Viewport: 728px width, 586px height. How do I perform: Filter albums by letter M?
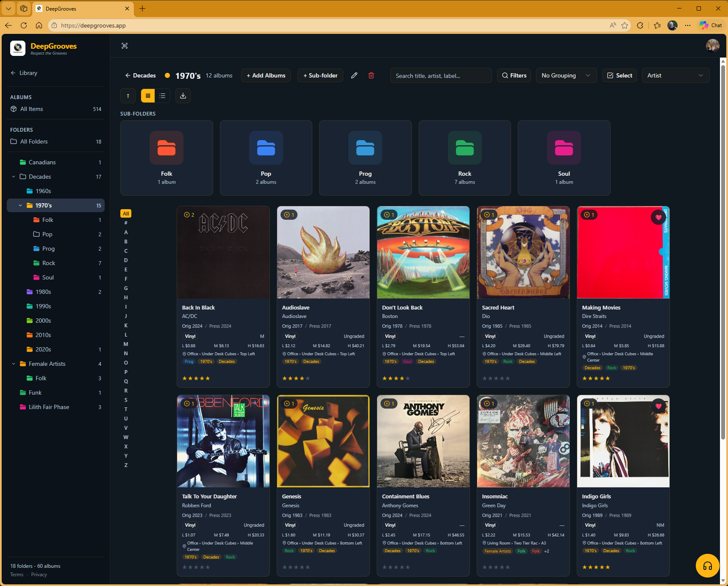pyautogui.click(x=126, y=344)
